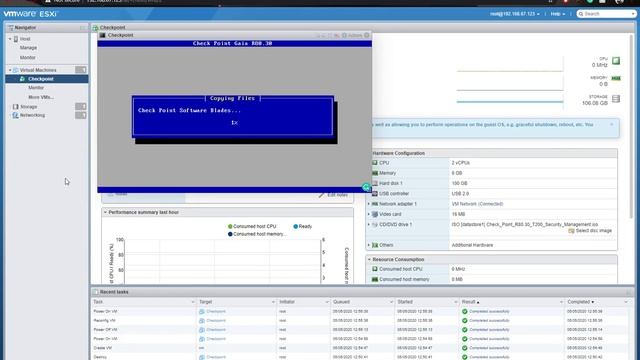Click More VMs... in navigator

pyautogui.click(x=41, y=97)
